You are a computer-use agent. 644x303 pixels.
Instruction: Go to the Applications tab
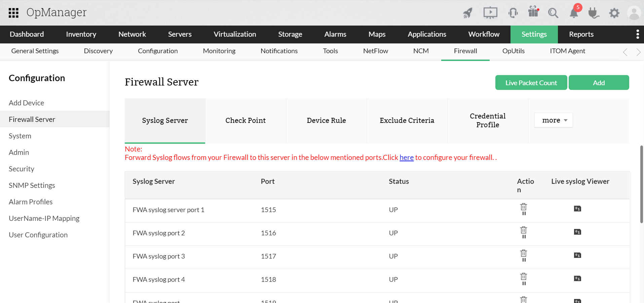(x=427, y=34)
